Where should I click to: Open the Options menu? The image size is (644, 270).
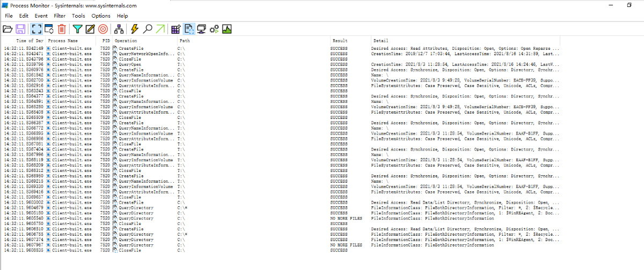coord(101,16)
